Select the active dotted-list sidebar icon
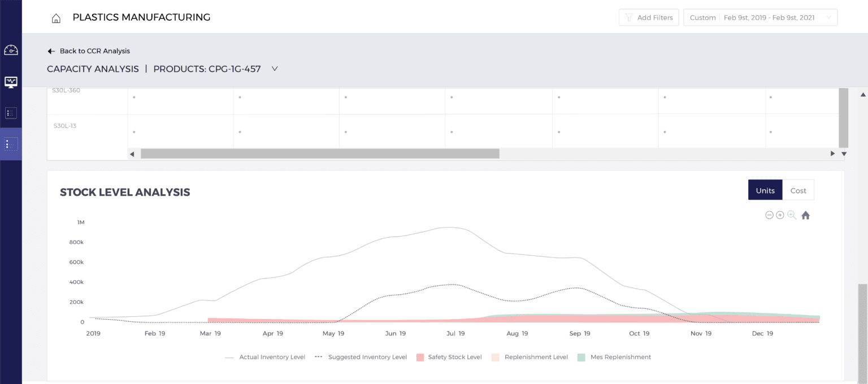 point(11,144)
